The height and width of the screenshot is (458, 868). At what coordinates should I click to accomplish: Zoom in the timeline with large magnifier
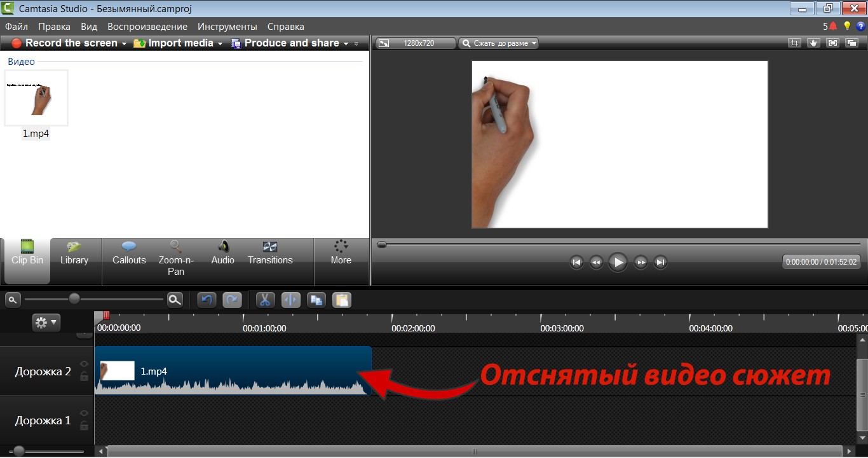(175, 300)
